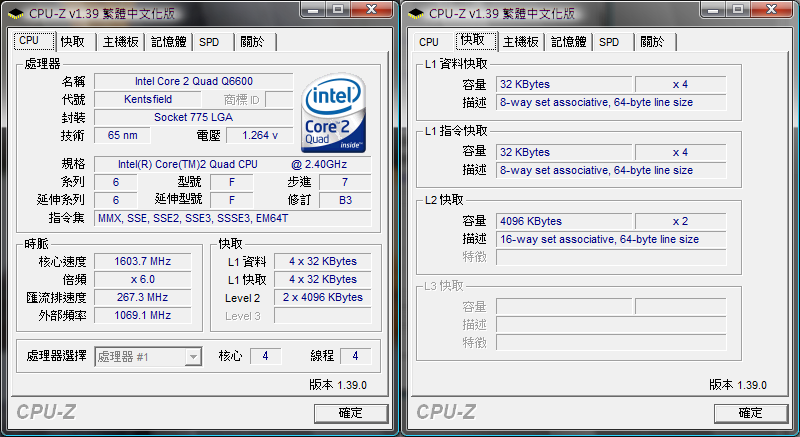Click the L1 資料 4 x 32 KBytes value
The height and width of the screenshot is (437, 800).
coord(322,262)
